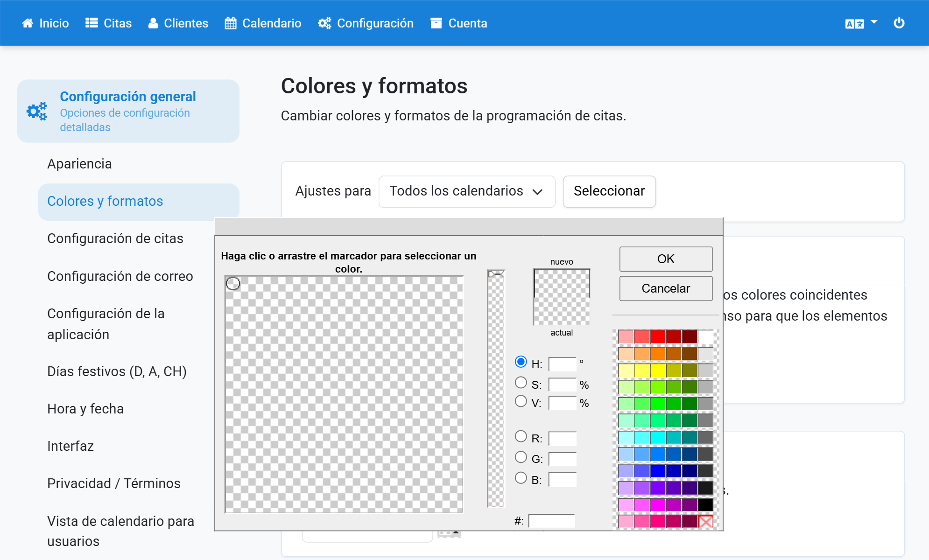This screenshot has width=929, height=560.
Task: Pick the magenta swatch in palette
Action: pos(658,505)
